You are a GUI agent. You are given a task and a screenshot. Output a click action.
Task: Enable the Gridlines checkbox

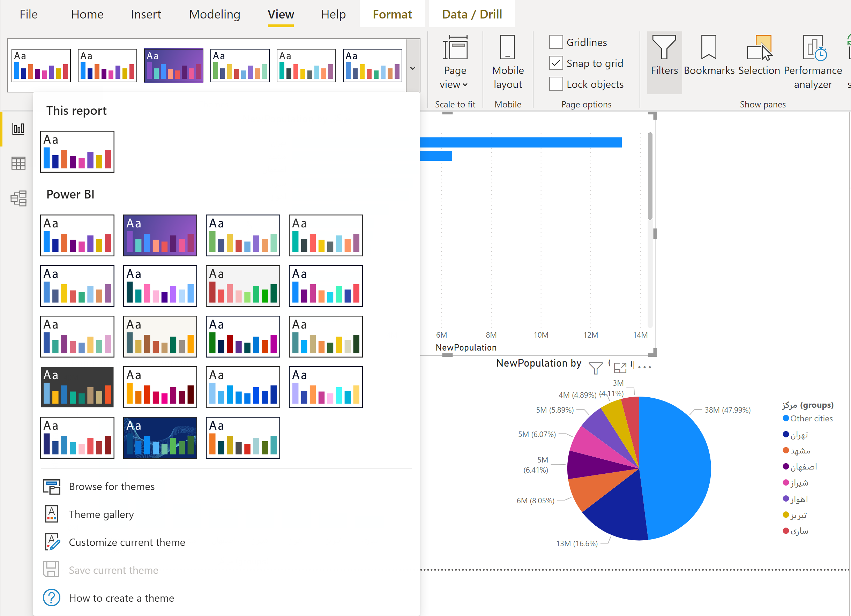556,42
